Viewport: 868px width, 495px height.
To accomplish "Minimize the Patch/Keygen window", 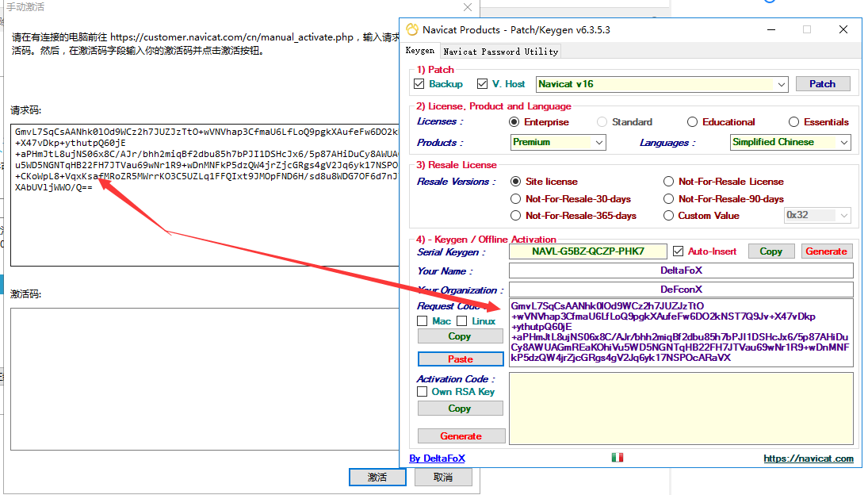I will [x=771, y=29].
